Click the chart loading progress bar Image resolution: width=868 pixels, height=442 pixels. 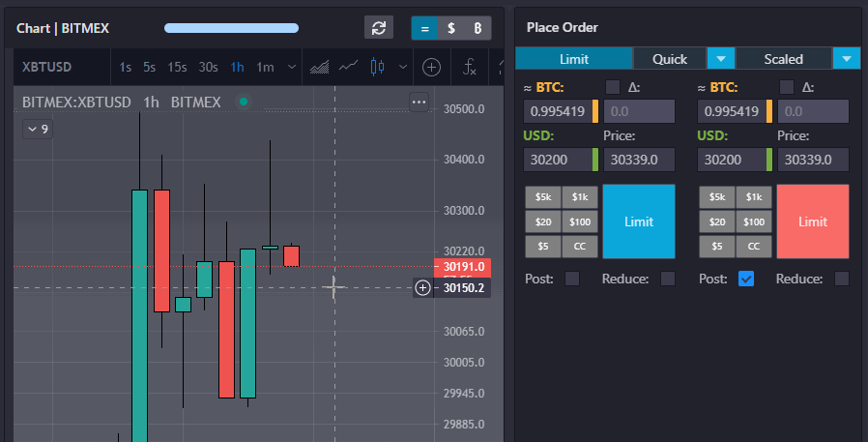pyautogui.click(x=231, y=28)
